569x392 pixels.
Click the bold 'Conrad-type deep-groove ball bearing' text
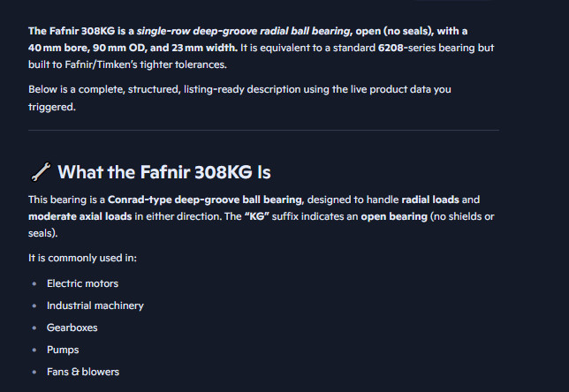click(205, 200)
